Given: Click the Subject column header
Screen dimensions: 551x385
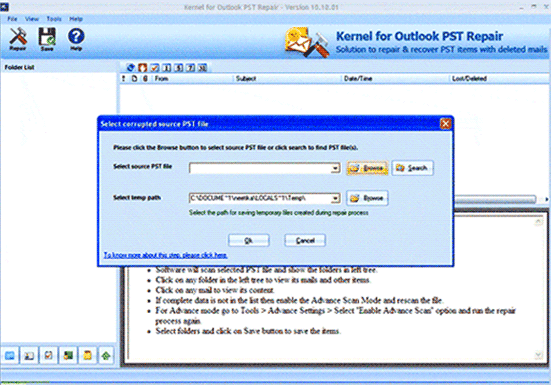Looking at the screenshot, I should coord(246,79).
